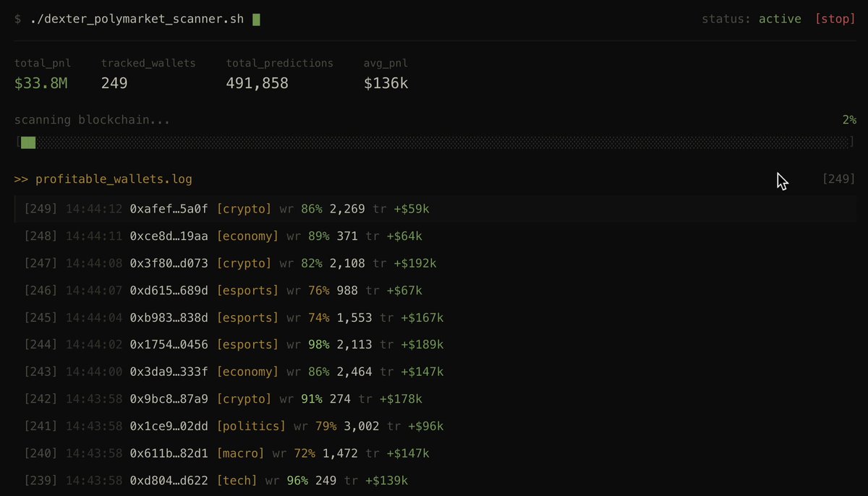This screenshot has width=868, height=496.
Task: Click wallet address 0xd804…d622
Action: 169,481
